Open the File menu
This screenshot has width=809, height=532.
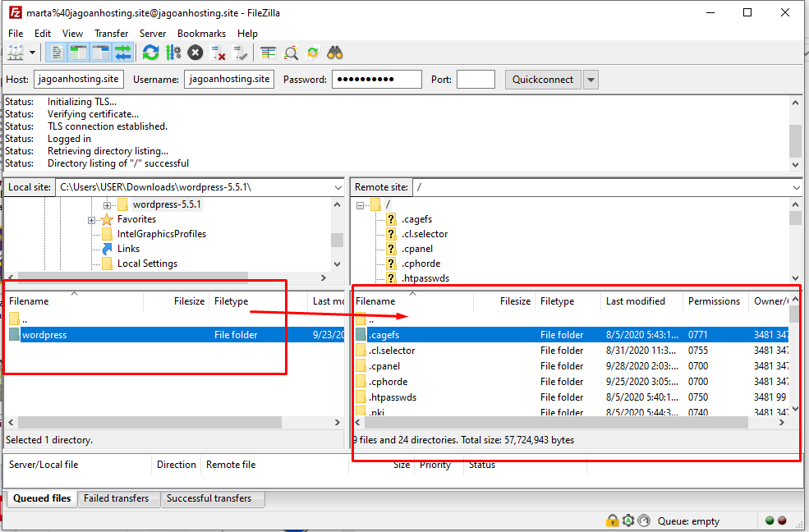pos(16,34)
